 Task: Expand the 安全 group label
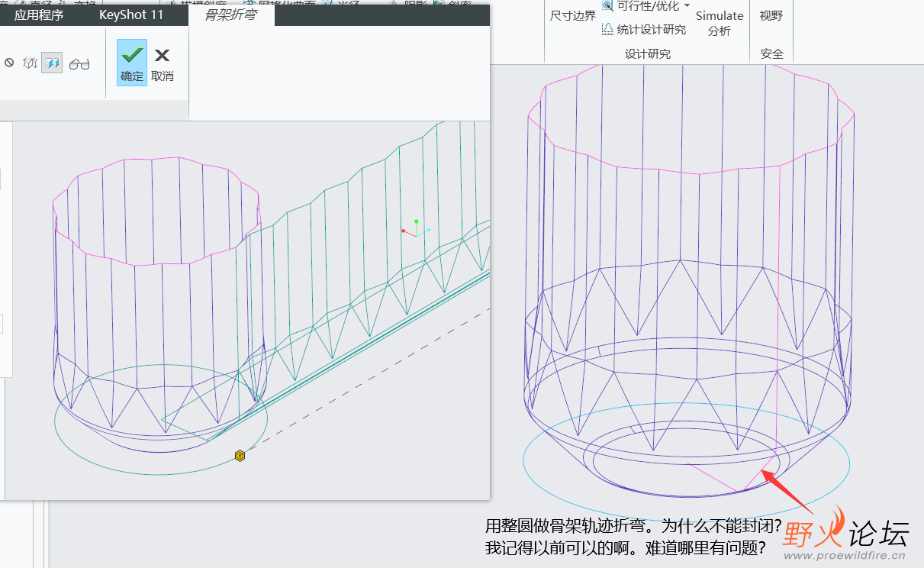pos(772,54)
